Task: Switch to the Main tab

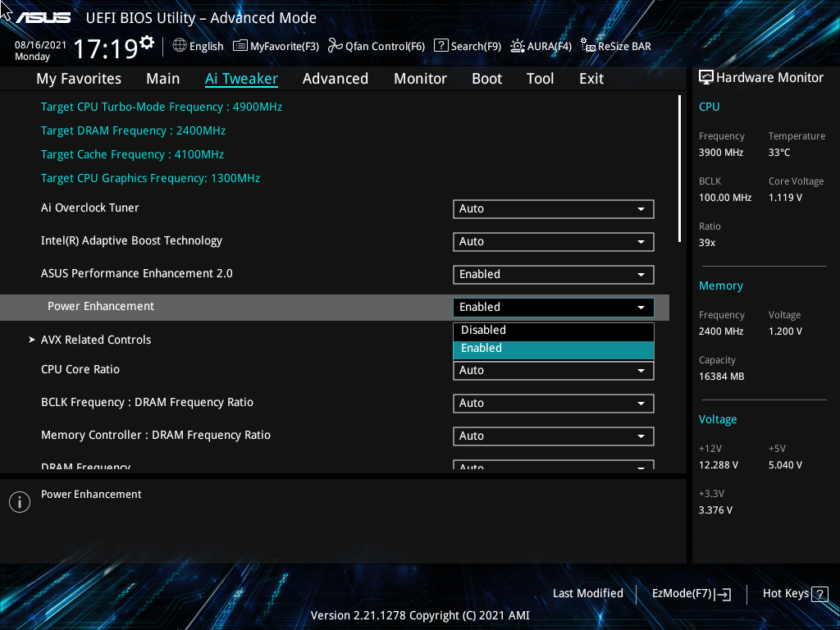Action: tap(163, 79)
